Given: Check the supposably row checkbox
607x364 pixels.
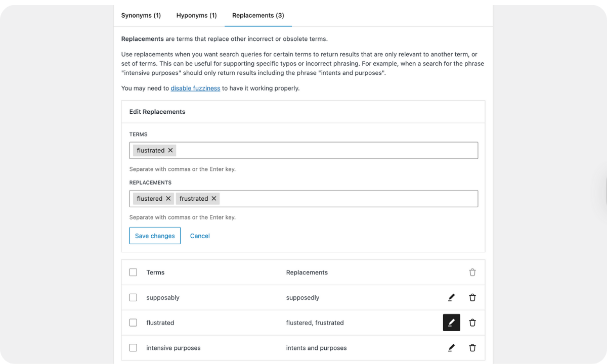Looking at the screenshot, I should pos(133,298).
